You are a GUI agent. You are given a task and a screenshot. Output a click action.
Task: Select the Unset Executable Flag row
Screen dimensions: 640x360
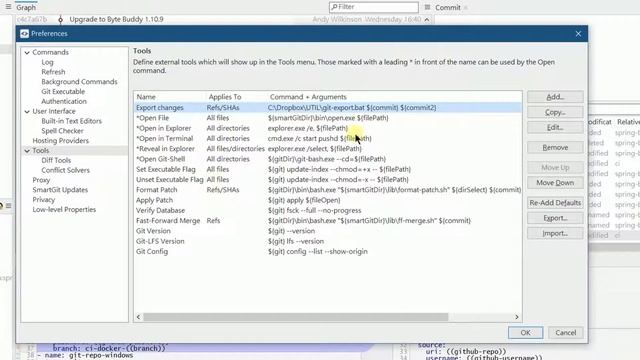(328, 180)
